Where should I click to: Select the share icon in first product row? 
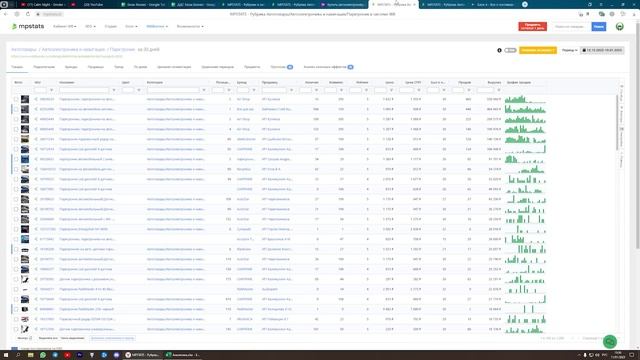click(36, 99)
